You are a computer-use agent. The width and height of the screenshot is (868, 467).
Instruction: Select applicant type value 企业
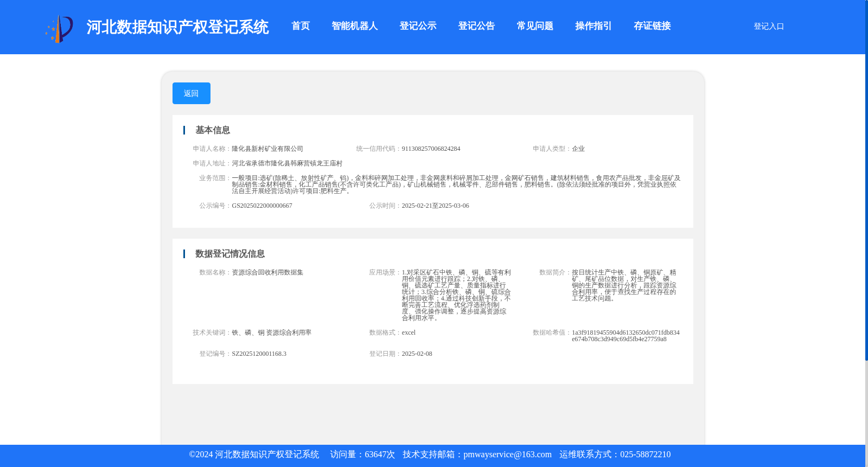(x=578, y=149)
